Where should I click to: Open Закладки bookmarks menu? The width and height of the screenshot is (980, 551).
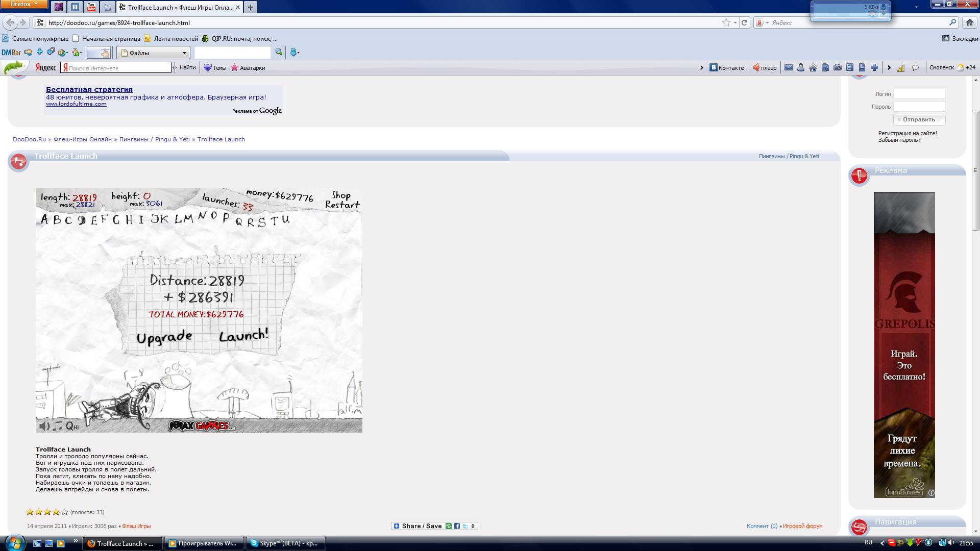(x=960, y=38)
